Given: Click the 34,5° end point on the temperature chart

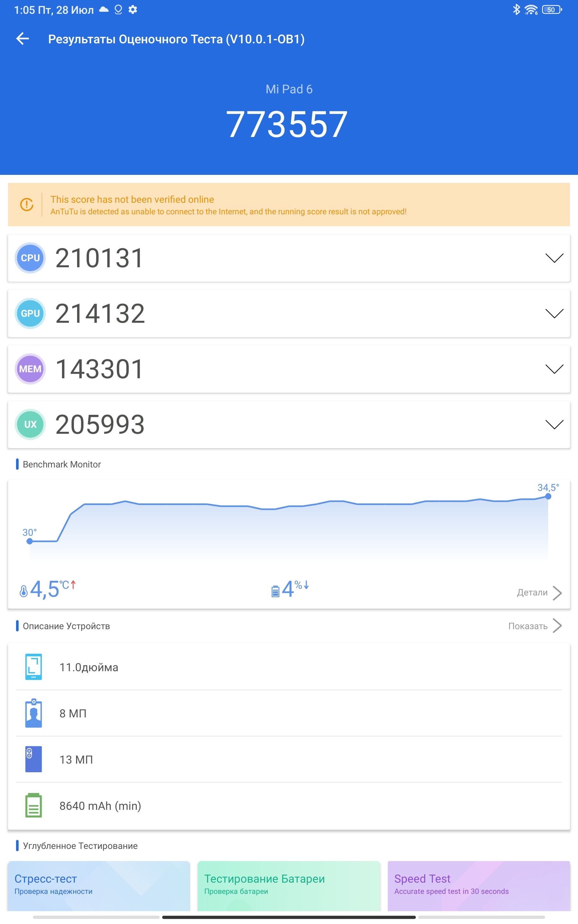Looking at the screenshot, I should 548,496.
